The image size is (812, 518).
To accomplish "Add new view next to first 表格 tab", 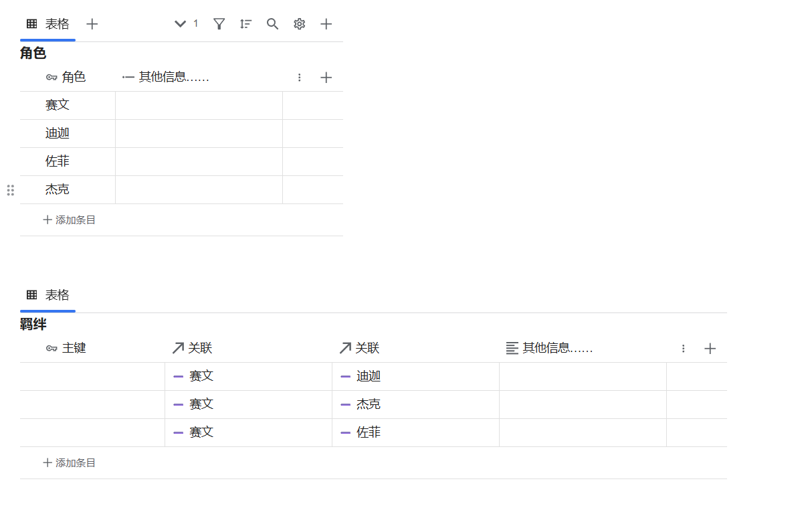I will 92,24.
